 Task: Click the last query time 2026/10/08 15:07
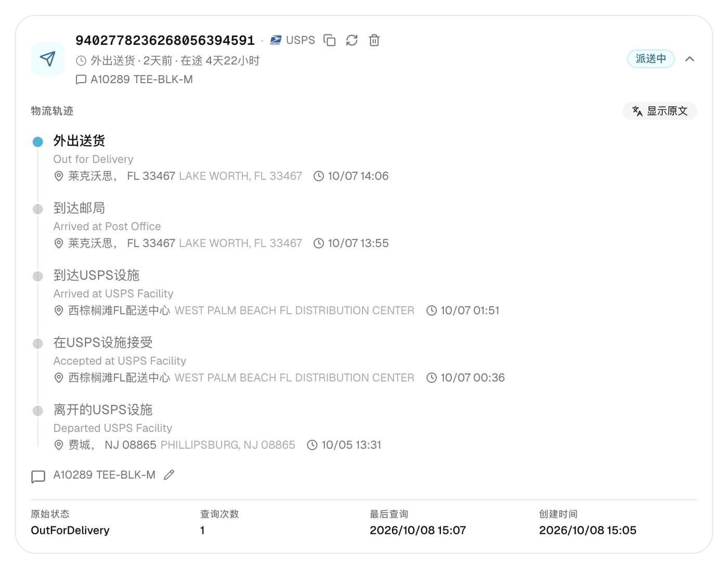point(418,530)
